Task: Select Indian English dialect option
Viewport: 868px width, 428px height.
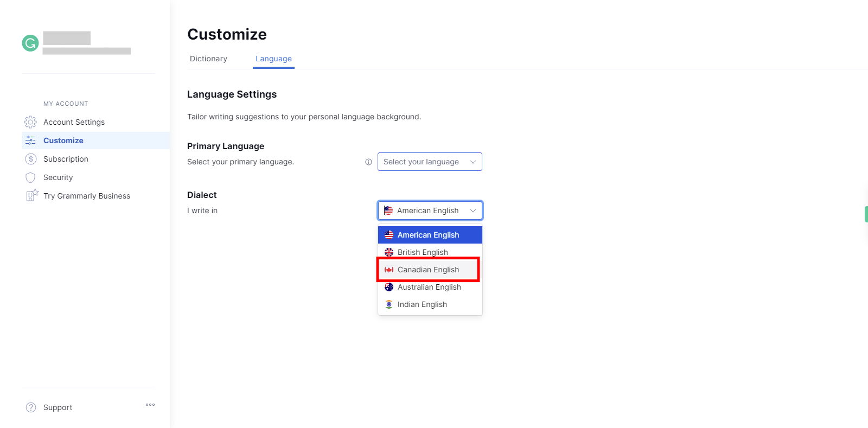Action: 430,304
